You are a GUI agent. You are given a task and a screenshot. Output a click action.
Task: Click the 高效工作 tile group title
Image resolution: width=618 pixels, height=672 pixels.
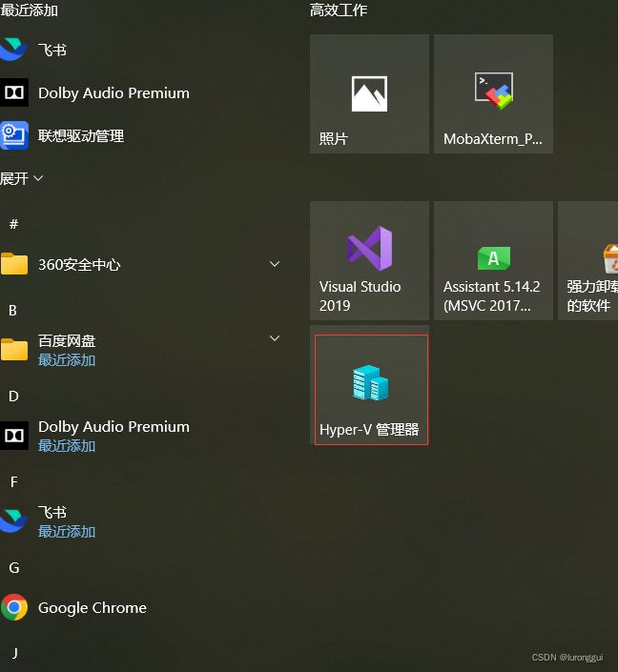(339, 10)
